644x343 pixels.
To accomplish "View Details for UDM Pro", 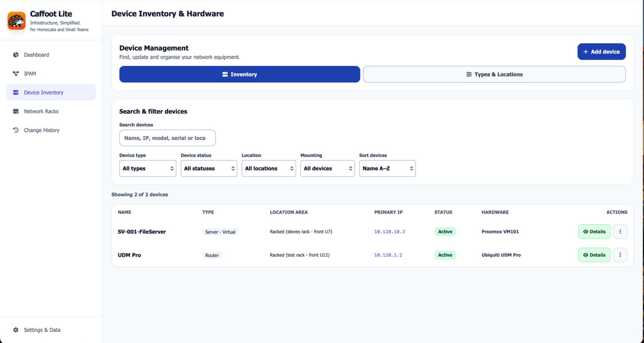I will (x=594, y=255).
